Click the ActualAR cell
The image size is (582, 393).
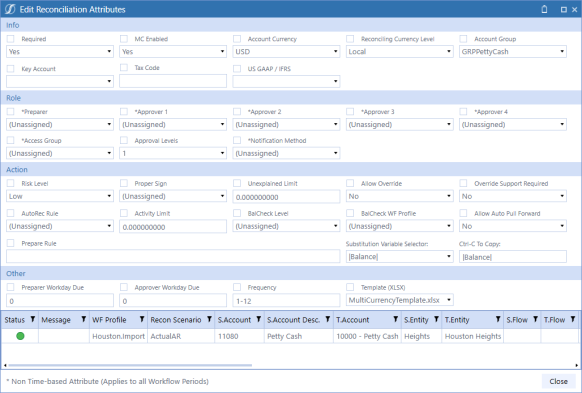[181, 336]
